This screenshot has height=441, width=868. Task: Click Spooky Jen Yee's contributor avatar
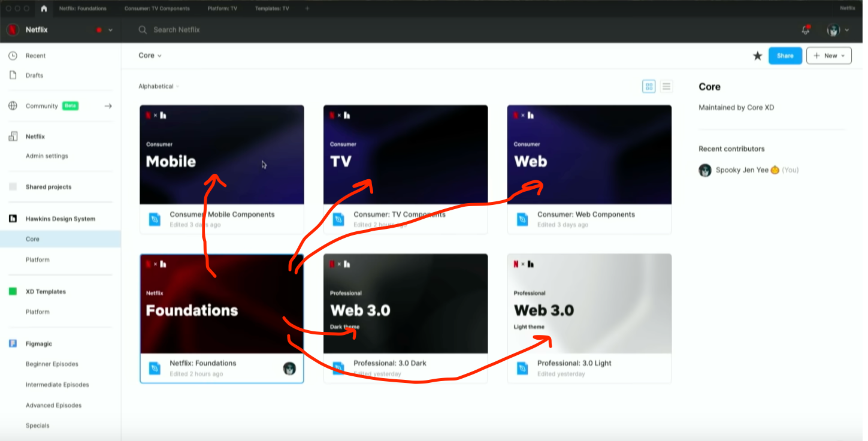705,170
